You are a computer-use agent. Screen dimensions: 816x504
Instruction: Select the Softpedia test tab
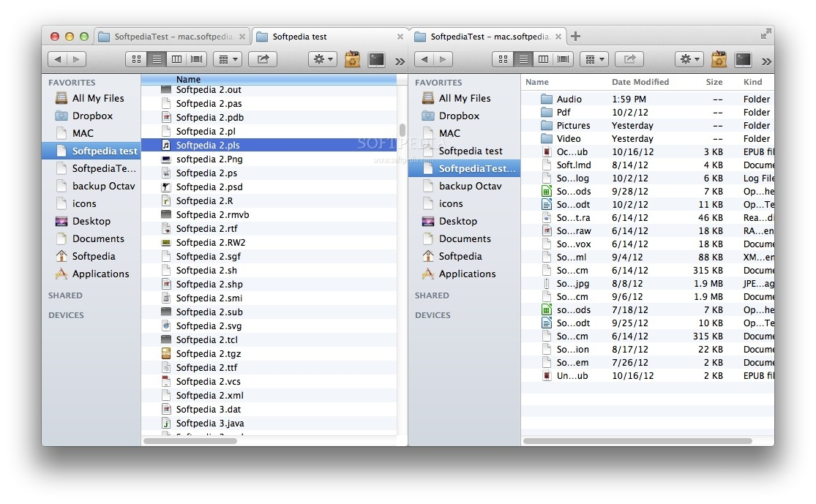[x=330, y=37]
